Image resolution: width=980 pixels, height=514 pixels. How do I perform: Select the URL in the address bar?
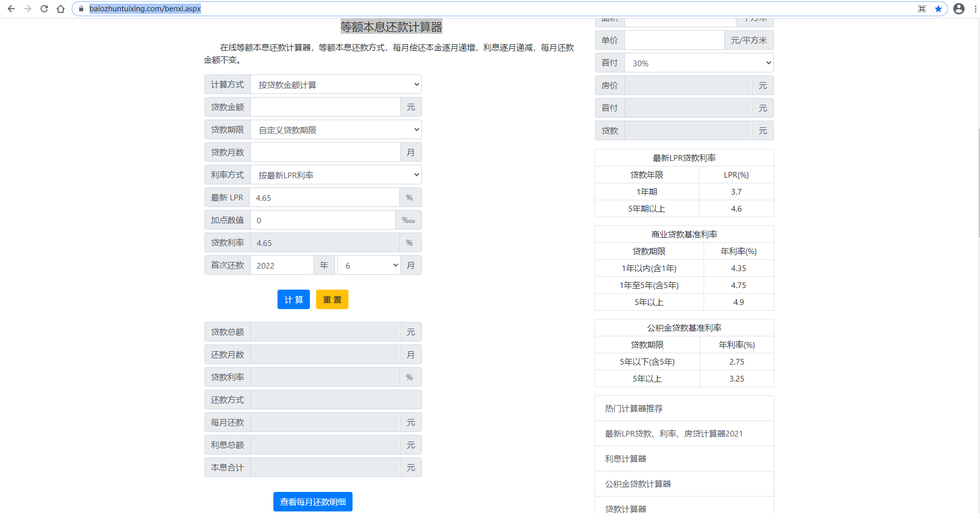click(145, 9)
